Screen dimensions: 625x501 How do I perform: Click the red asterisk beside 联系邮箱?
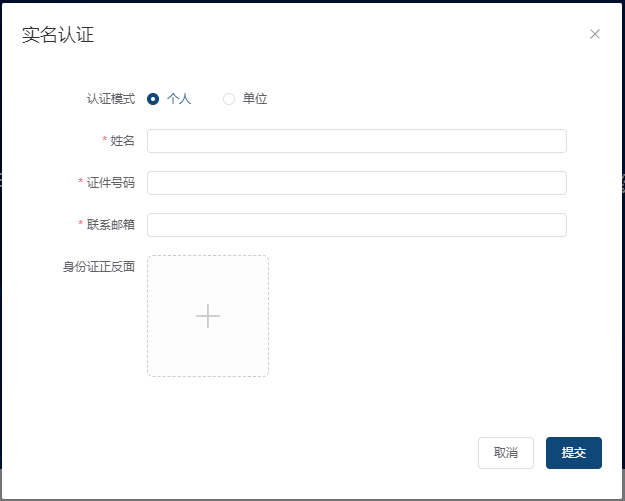[x=81, y=225]
